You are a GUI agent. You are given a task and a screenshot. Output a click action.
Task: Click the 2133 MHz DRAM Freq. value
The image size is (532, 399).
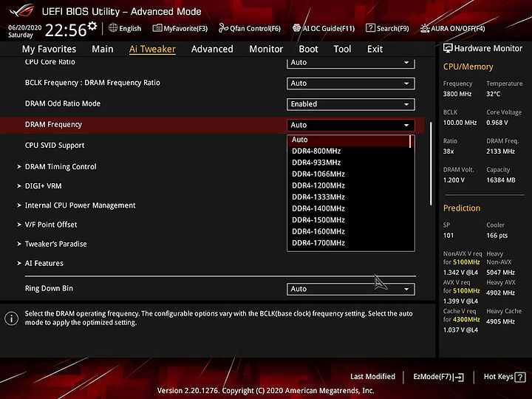(x=500, y=151)
